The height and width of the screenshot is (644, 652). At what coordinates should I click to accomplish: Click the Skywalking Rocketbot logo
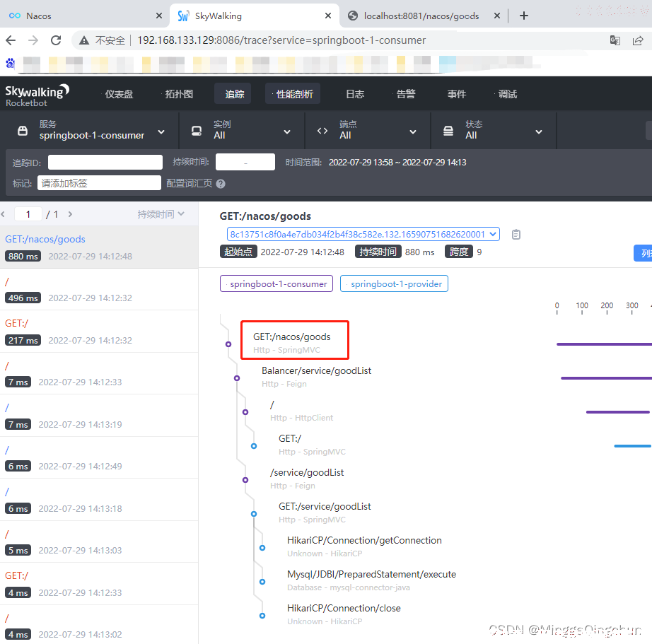(37, 95)
